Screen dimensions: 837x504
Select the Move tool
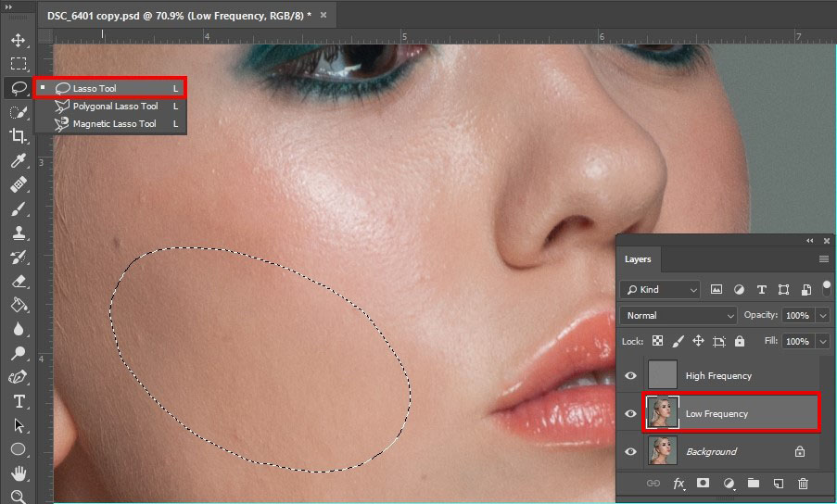[19, 41]
